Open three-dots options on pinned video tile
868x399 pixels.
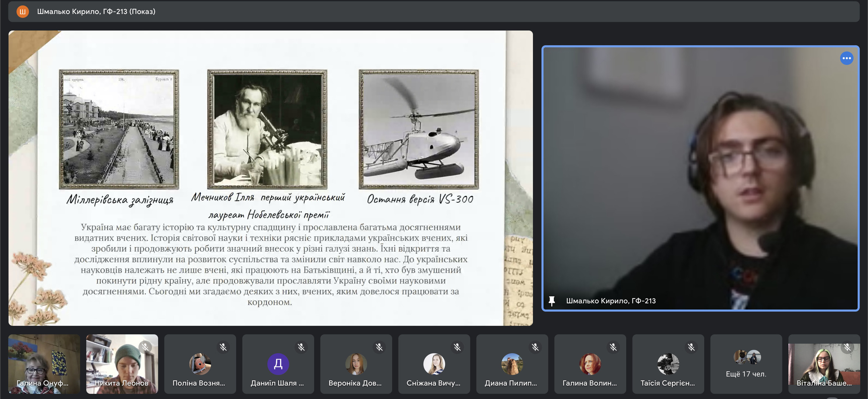coord(847,58)
